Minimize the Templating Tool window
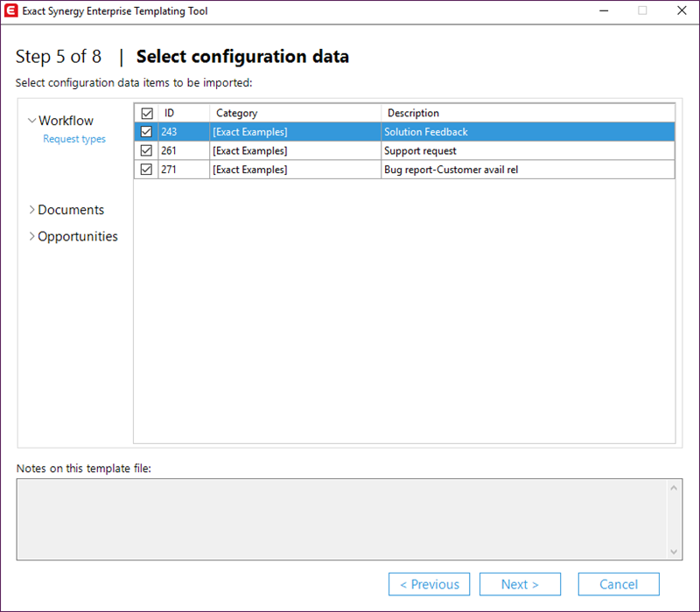 point(604,10)
